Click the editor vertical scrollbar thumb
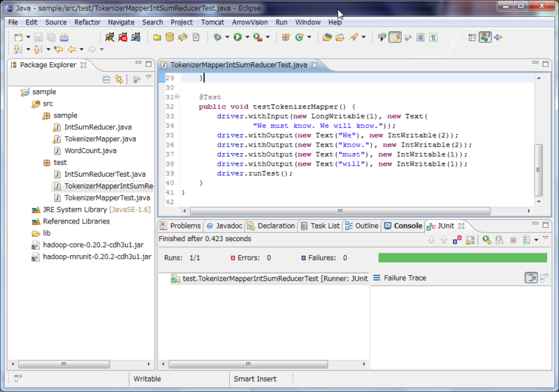The image size is (559, 392). (538, 170)
